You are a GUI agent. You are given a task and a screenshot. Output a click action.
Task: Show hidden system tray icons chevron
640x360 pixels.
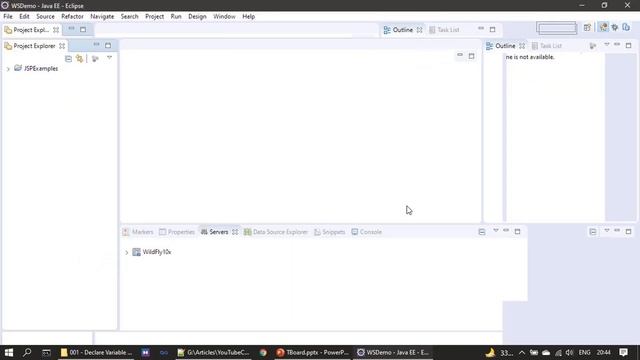tap(522, 353)
